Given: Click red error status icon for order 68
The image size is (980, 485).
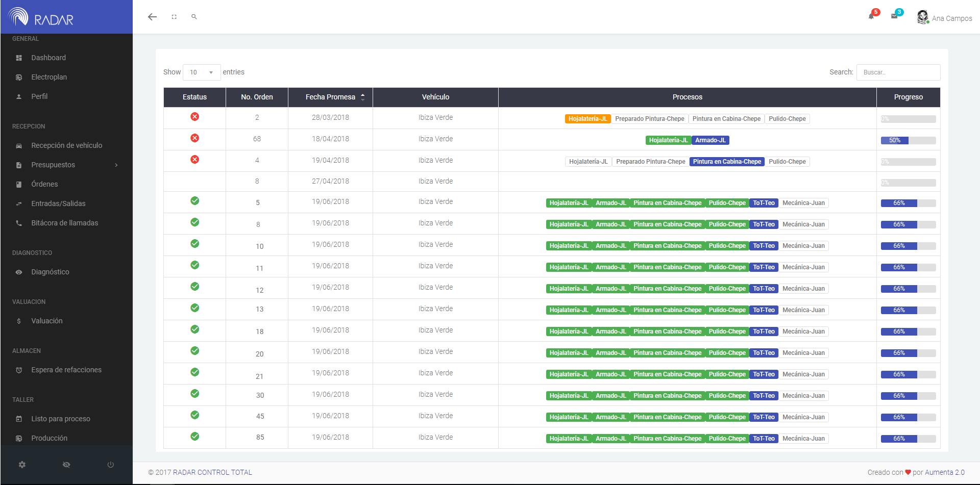Looking at the screenshot, I should 194,138.
